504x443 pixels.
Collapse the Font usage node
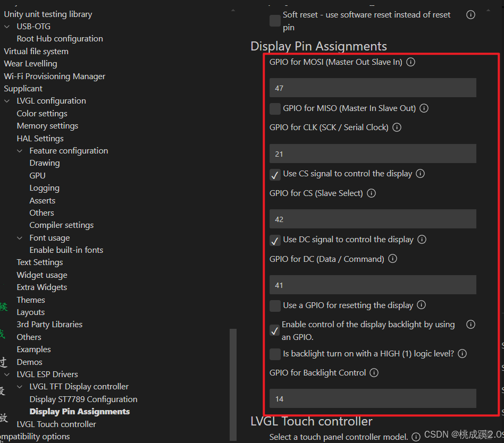point(20,238)
